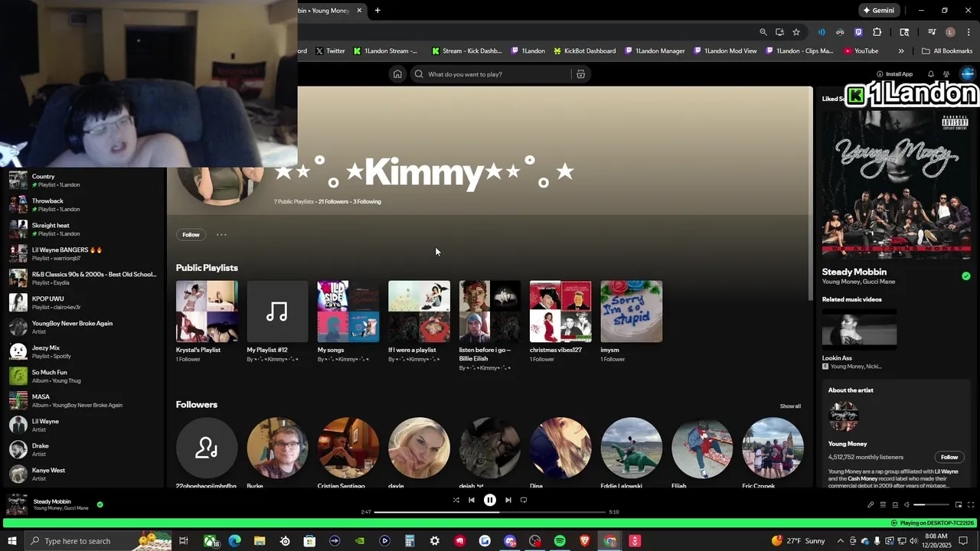The image size is (980, 551).
Task: Play the Lookin Ass related music video
Action: (x=859, y=328)
